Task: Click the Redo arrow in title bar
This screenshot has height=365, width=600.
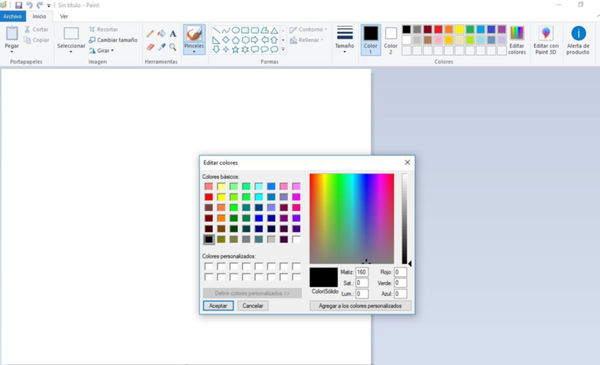Action: pos(40,5)
